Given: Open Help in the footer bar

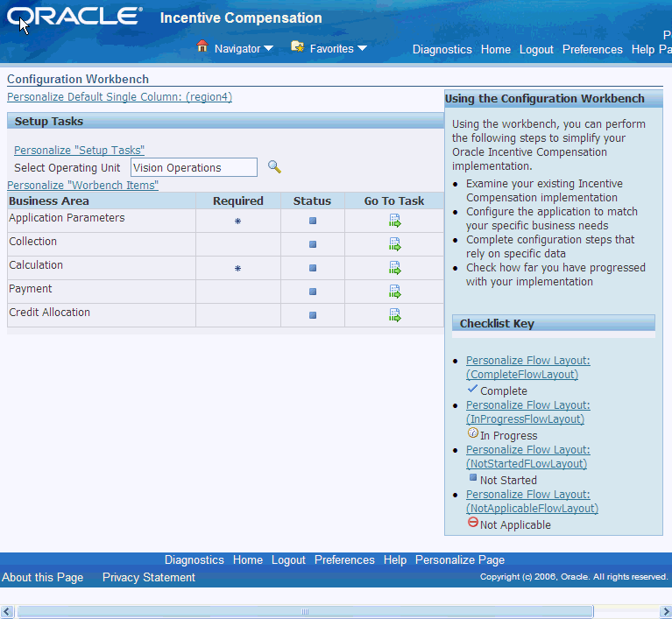Looking at the screenshot, I should coord(395,559).
